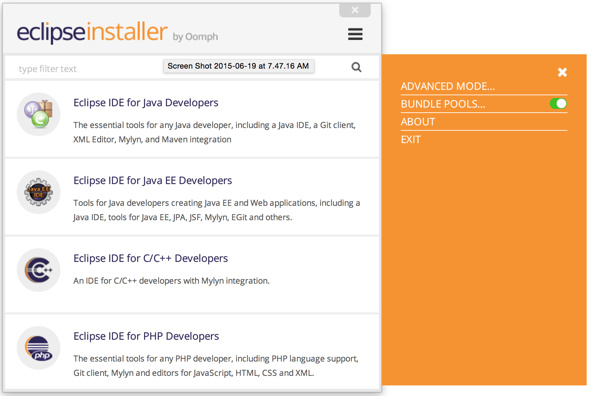This screenshot has width=600, height=396.
Task: Click Eclipse IDE for C/C++ Developers title
Action: (150, 258)
